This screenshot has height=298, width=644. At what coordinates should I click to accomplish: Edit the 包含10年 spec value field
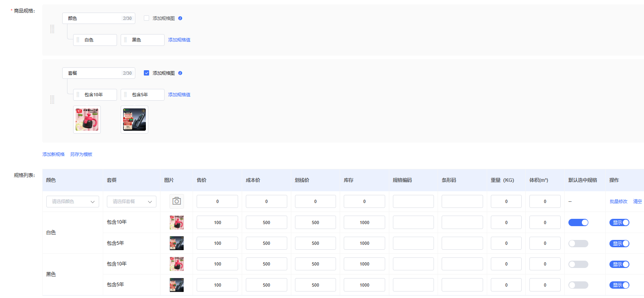click(x=95, y=95)
